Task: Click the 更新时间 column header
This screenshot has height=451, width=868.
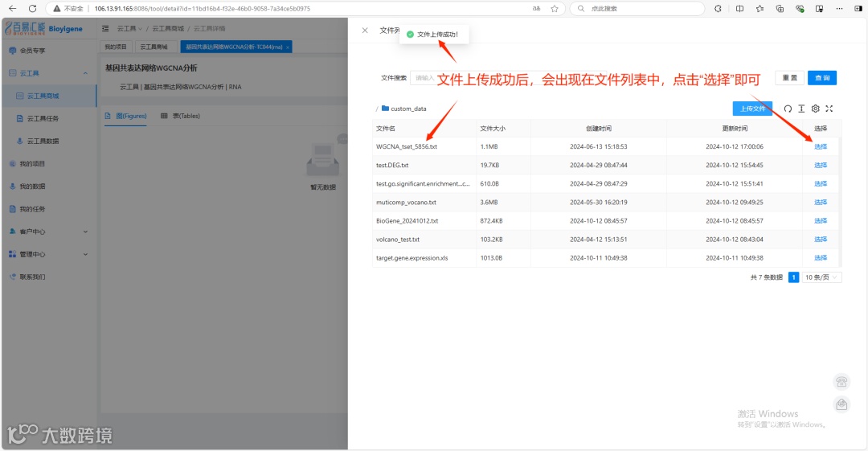Action: (x=734, y=128)
